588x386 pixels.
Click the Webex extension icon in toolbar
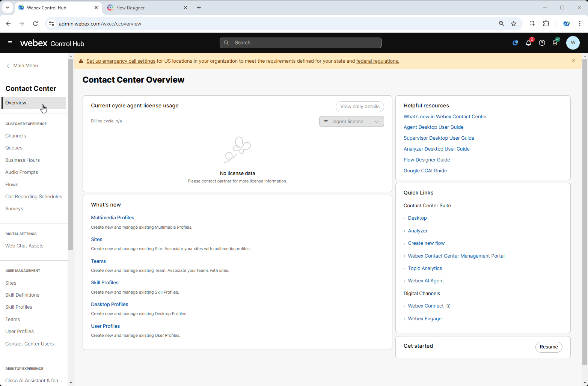coord(566,24)
